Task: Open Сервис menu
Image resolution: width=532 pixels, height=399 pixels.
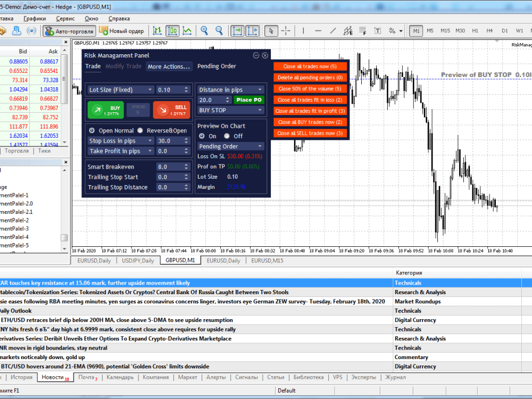Action: tap(65, 18)
